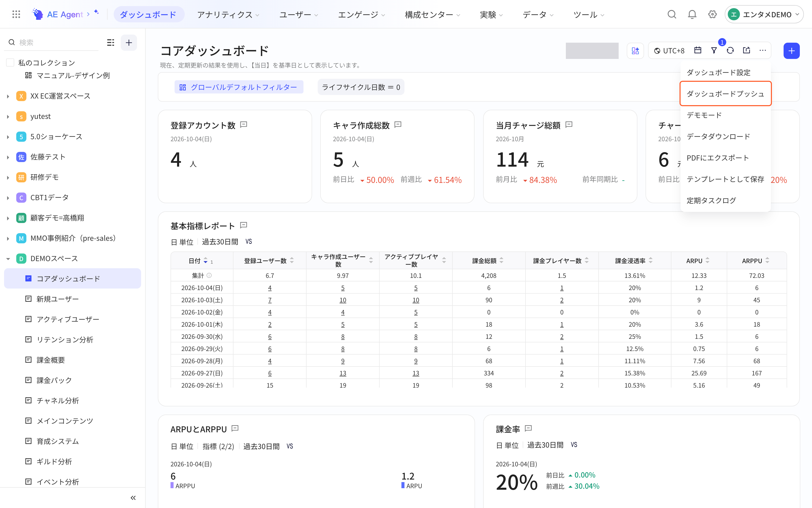Click the ARPPU purple legend swatch
The image size is (812, 508).
172,485
